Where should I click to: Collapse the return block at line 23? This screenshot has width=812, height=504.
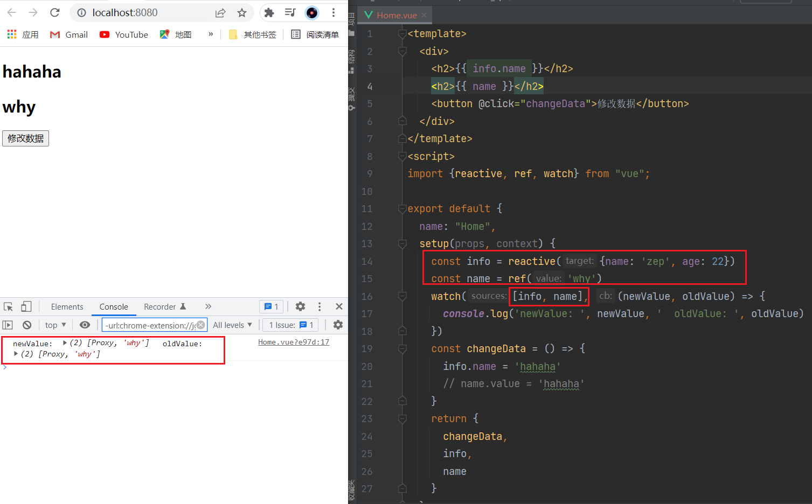coord(402,418)
